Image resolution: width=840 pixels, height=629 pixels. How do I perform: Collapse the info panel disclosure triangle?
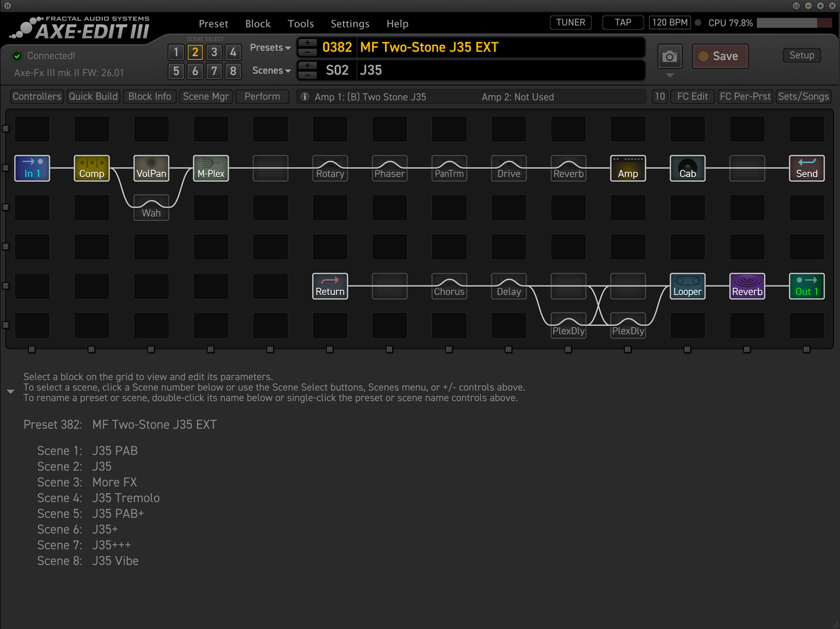(x=10, y=392)
